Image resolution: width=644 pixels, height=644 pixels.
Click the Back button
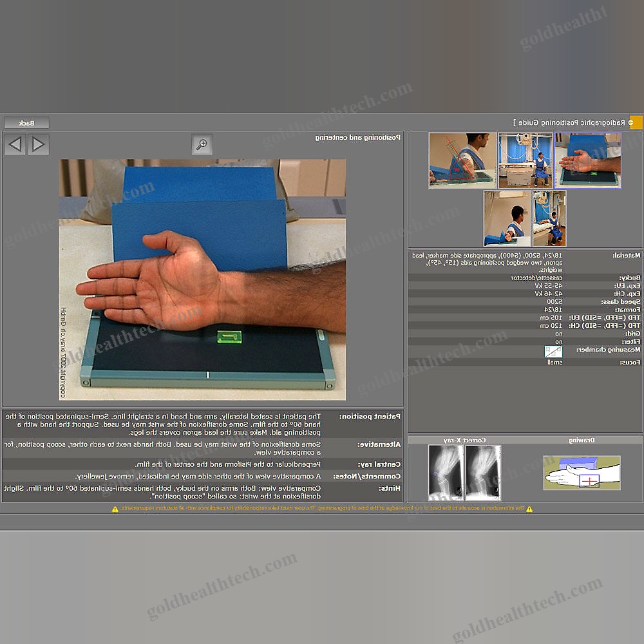tap(26, 123)
